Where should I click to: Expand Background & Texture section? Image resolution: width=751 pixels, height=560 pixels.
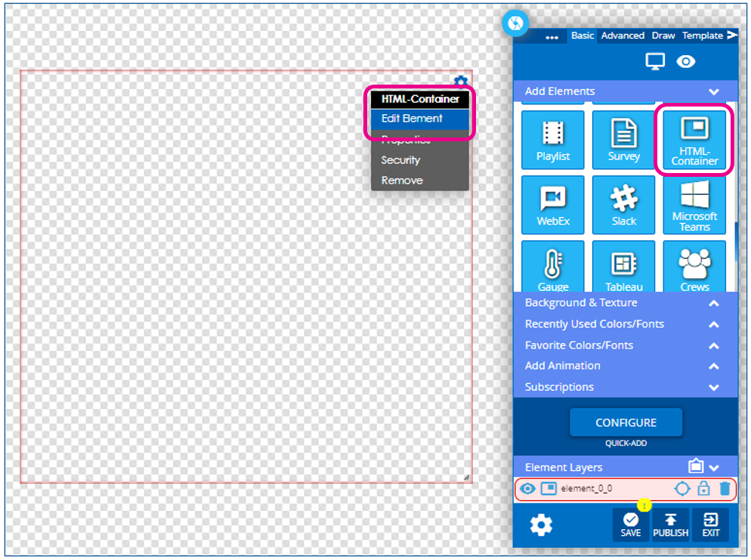click(x=714, y=303)
